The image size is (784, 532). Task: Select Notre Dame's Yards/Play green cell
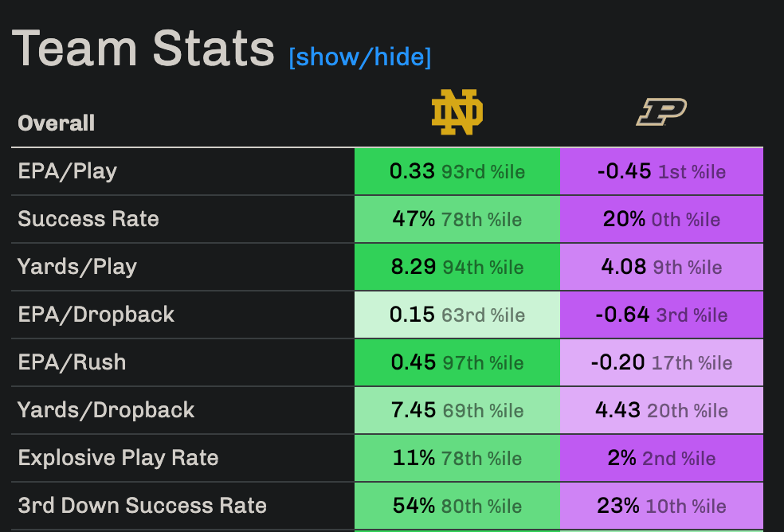pos(457,267)
